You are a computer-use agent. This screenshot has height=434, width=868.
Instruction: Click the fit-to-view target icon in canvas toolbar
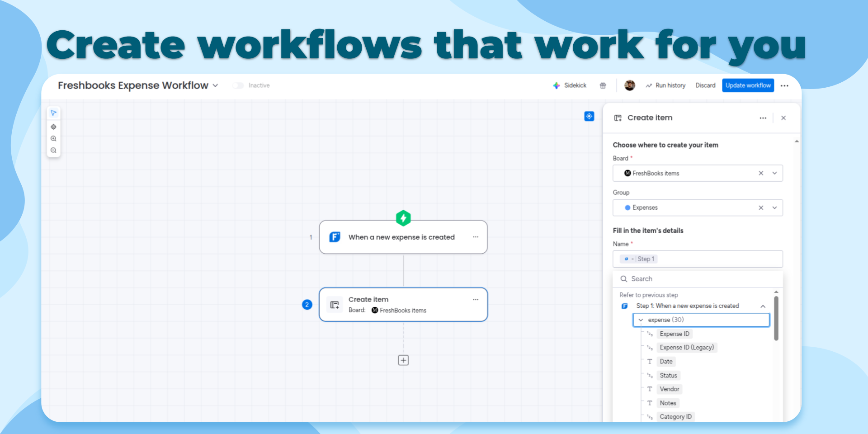click(x=53, y=127)
